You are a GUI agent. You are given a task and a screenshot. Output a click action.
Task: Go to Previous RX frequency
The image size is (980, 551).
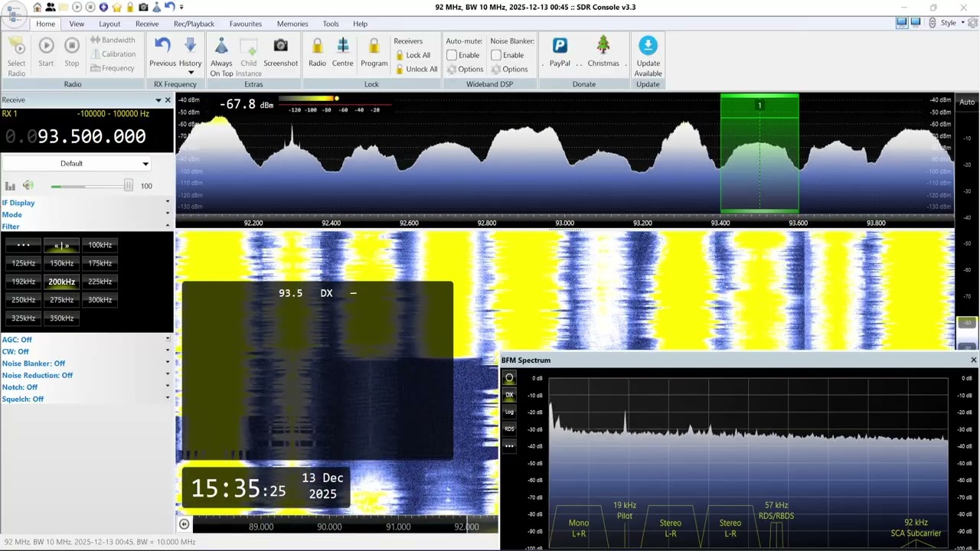tap(162, 53)
